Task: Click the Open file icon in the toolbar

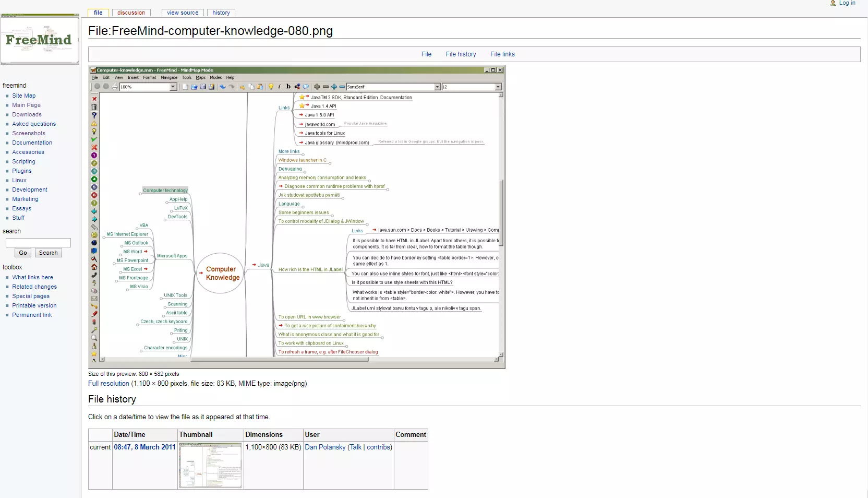Action: coord(195,87)
